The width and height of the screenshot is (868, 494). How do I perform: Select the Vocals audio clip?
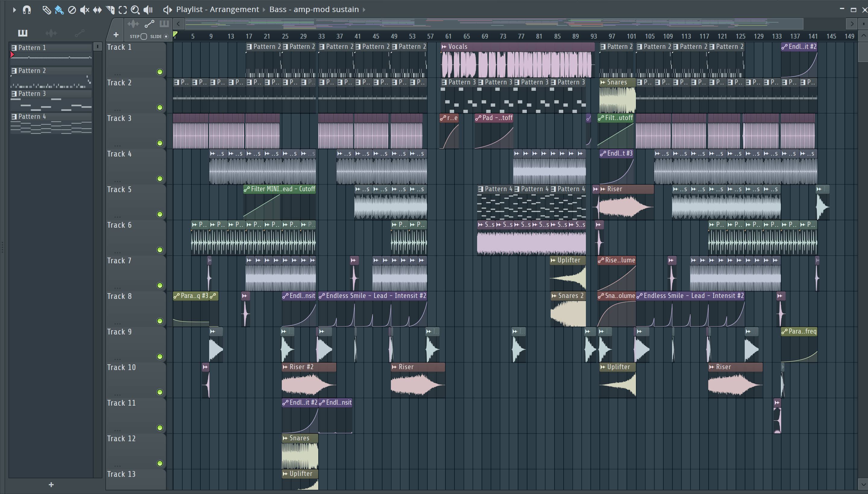click(x=517, y=60)
